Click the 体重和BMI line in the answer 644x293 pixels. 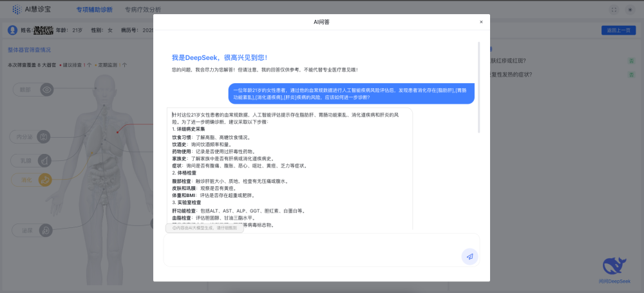[214, 196]
